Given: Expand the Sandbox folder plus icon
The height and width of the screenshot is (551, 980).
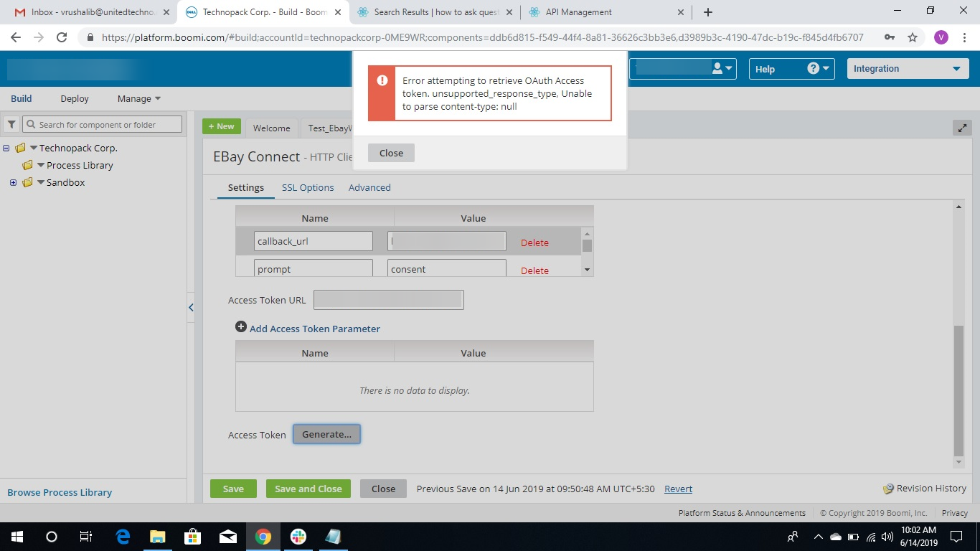Looking at the screenshot, I should (x=13, y=182).
